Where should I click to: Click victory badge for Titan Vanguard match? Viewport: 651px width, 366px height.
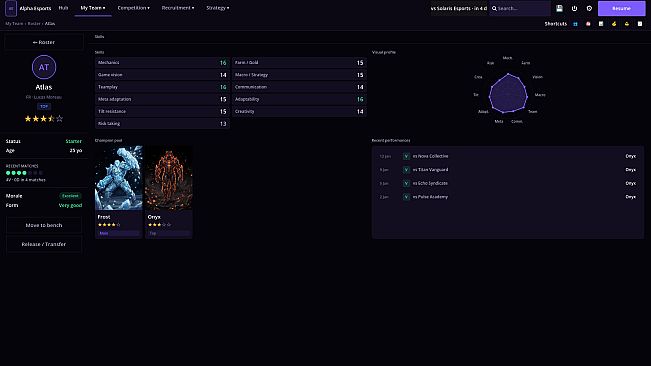406,170
